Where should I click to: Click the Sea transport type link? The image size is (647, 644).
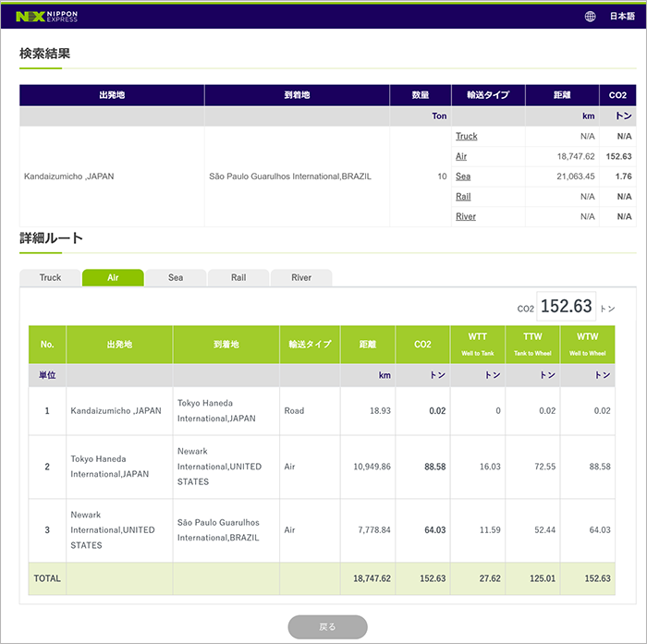pyautogui.click(x=463, y=176)
